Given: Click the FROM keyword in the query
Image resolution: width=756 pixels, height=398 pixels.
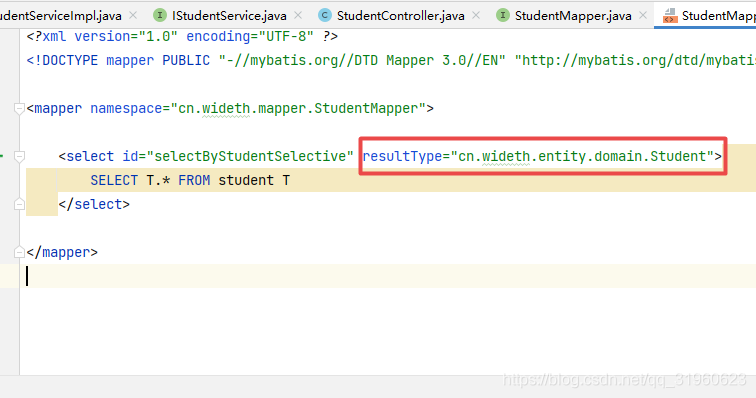Looking at the screenshot, I should (194, 180).
